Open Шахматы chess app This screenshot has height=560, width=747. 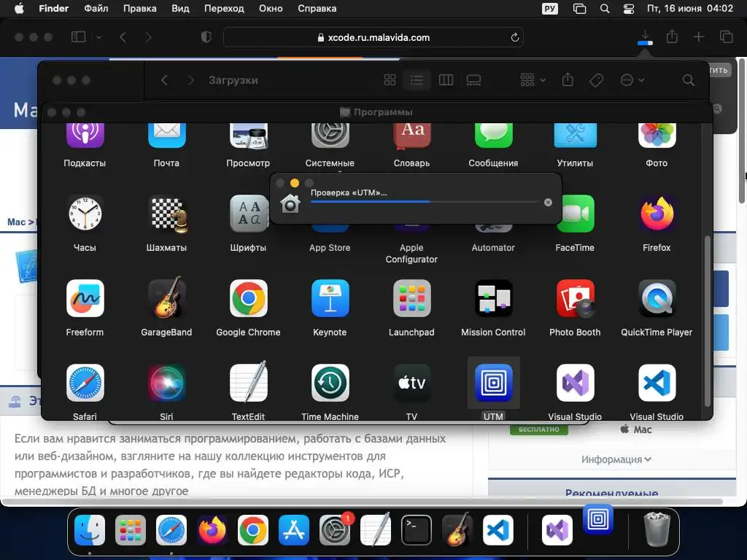tap(166, 214)
